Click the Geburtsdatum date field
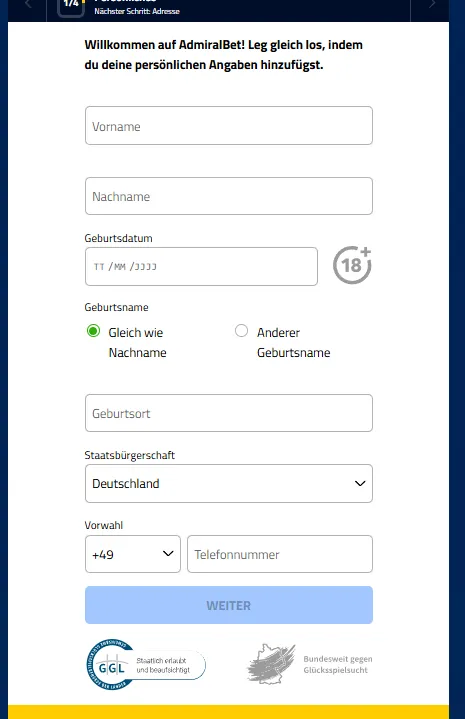Image resolution: width=465 pixels, height=719 pixels. (x=201, y=266)
